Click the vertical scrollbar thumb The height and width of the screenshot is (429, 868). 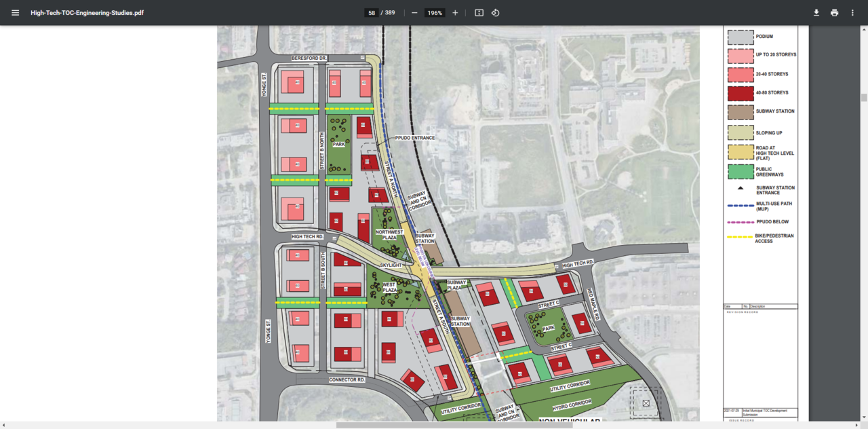[x=864, y=98]
